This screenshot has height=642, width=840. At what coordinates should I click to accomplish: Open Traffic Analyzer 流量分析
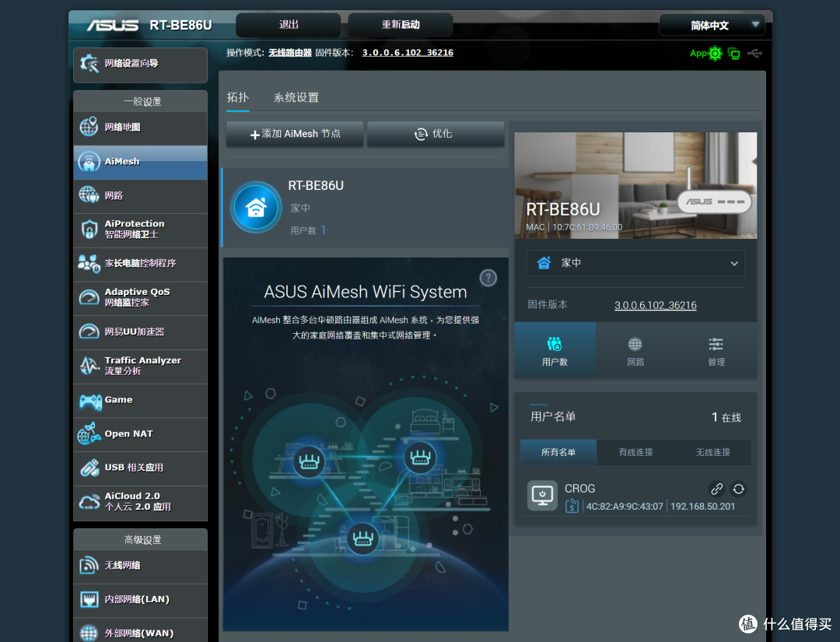[x=140, y=367]
